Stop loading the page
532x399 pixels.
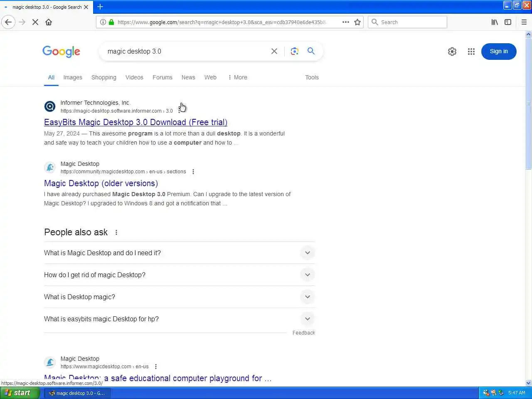pos(35,22)
